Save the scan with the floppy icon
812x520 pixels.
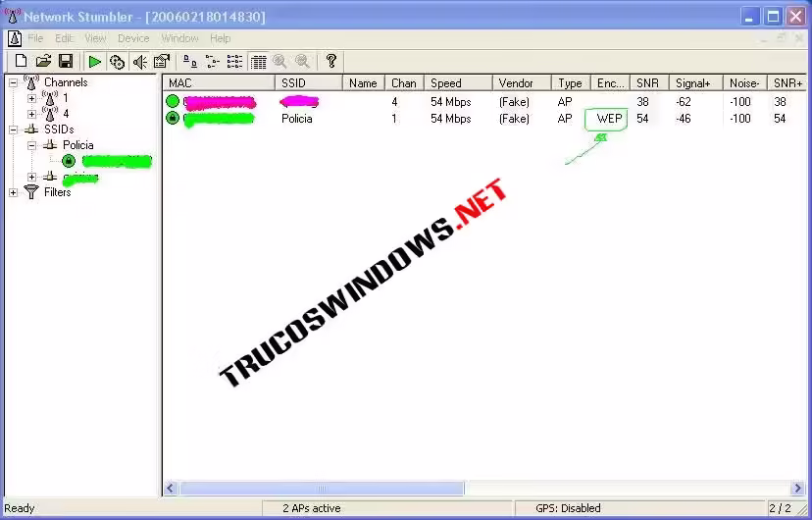(66, 61)
